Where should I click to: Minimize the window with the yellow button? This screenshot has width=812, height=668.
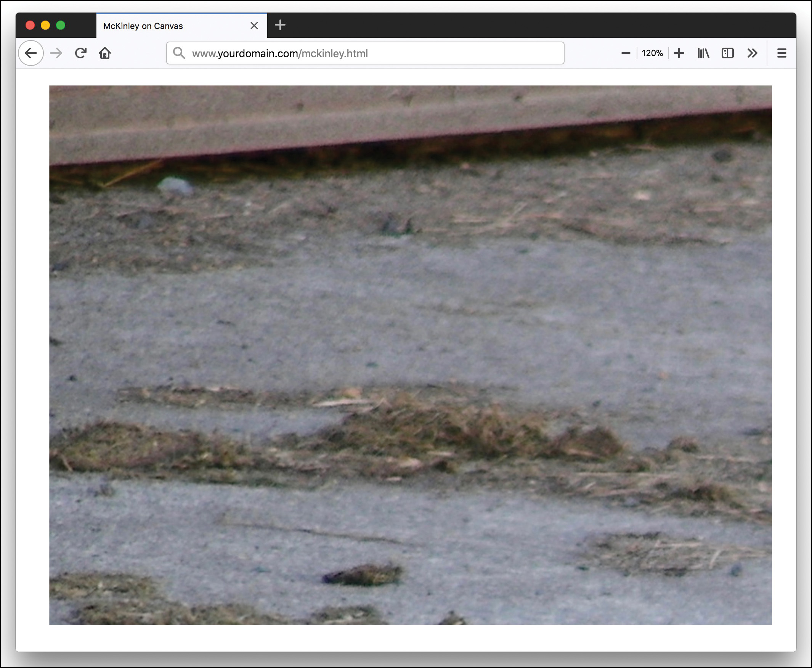click(45, 26)
